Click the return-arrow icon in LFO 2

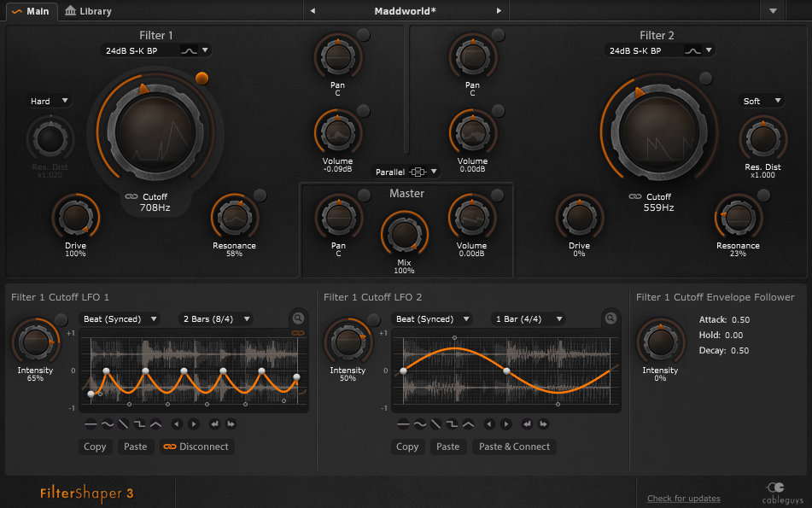pyautogui.click(x=527, y=424)
